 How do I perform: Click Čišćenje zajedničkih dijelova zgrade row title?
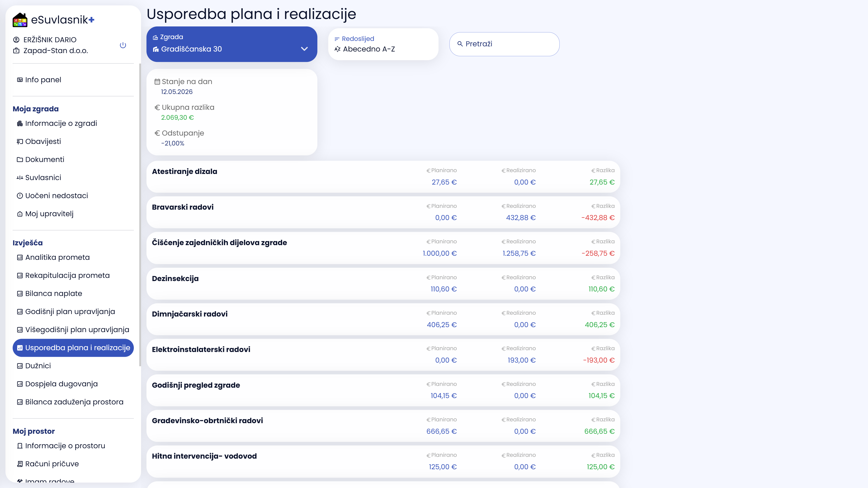pyautogui.click(x=219, y=243)
